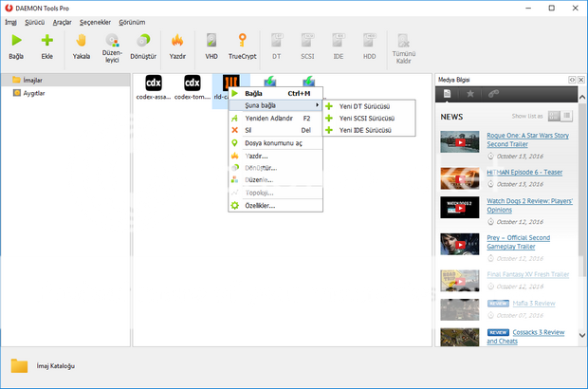The height and width of the screenshot is (389, 588).
Task: Choose Özellikler... in context menu
Action: click(x=275, y=206)
